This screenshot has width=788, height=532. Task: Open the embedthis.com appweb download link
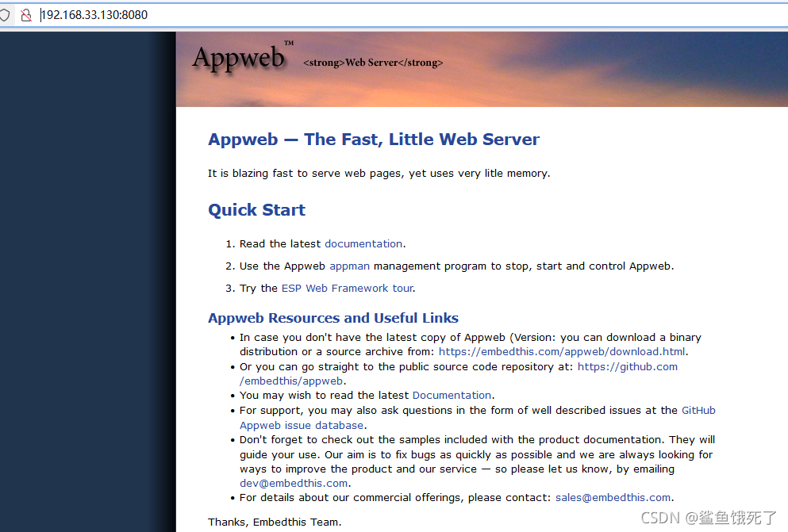click(562, 351)
